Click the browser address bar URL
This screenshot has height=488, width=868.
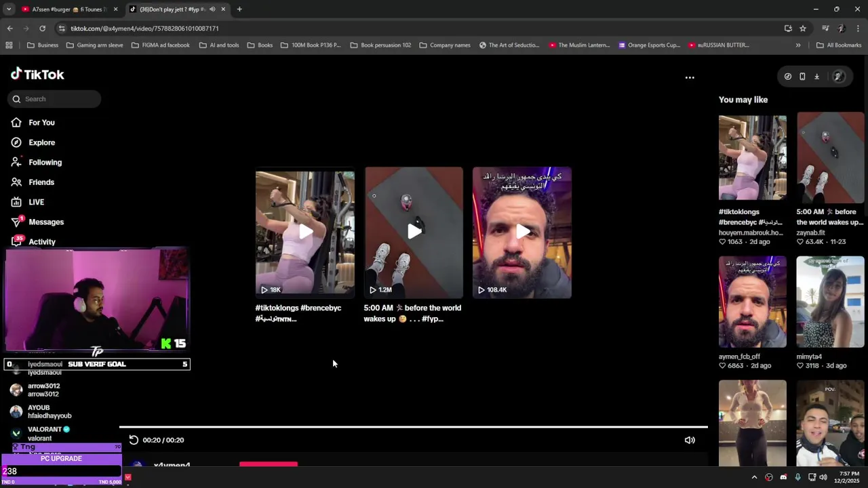(144, 28)
